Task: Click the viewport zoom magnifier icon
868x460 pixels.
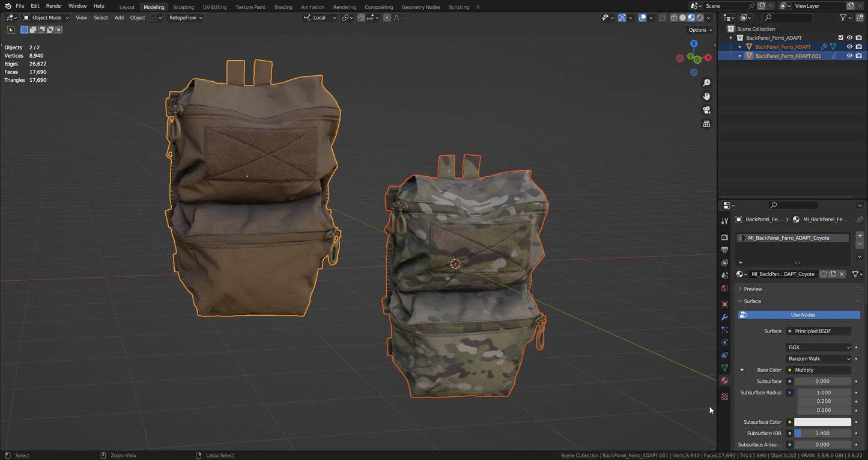Action: coord(707,83)
